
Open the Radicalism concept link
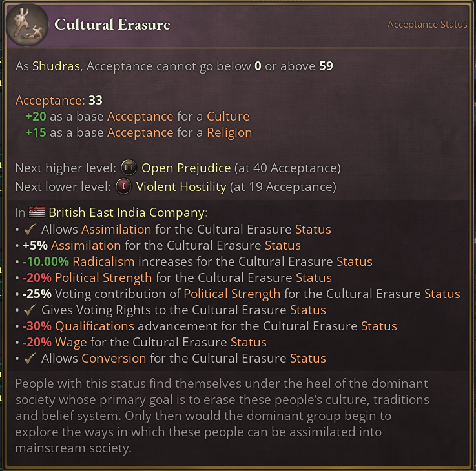tap(103, 261)
